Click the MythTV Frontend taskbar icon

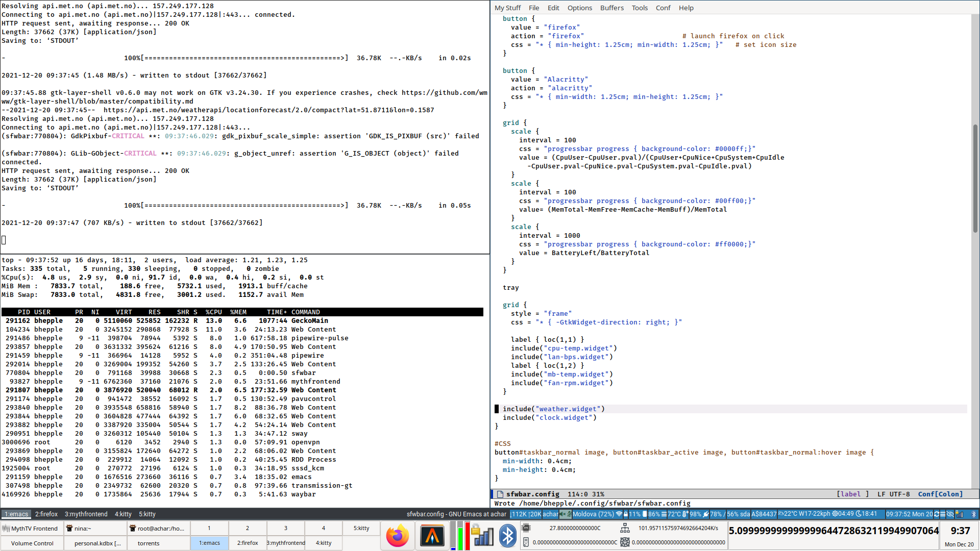pyautogui.click(x=7, y=529)
